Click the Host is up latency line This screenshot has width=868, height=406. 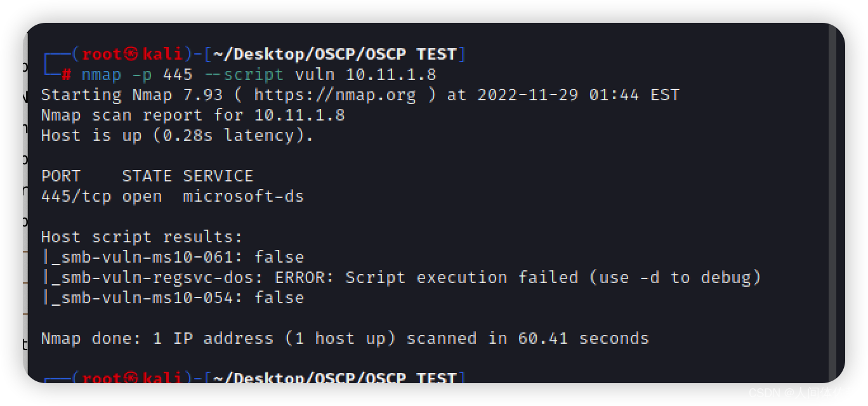(x=178, y=135)
